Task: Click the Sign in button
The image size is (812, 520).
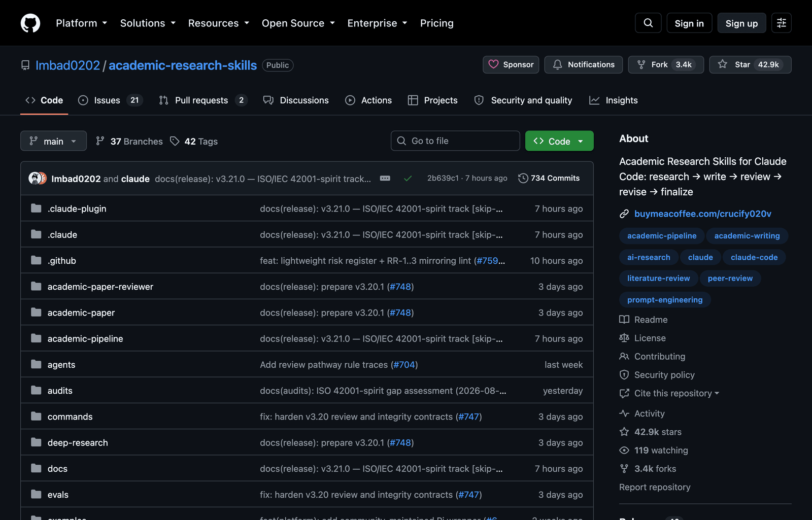Action: [689, 23]
